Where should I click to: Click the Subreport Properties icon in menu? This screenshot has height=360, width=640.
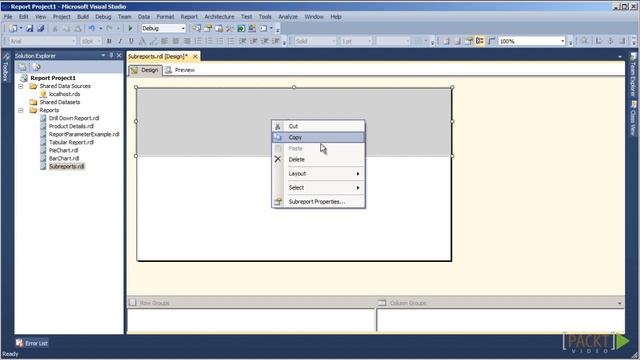(278, 202)
